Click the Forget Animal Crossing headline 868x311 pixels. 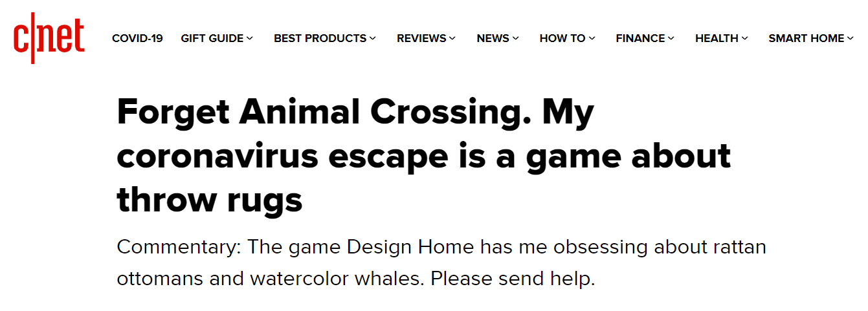[423, 157]
